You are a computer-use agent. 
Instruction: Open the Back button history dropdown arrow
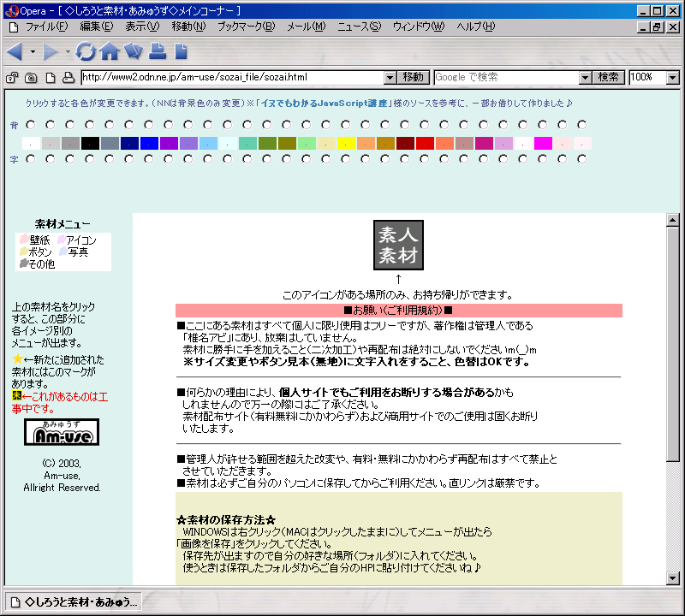pos(33,52)
